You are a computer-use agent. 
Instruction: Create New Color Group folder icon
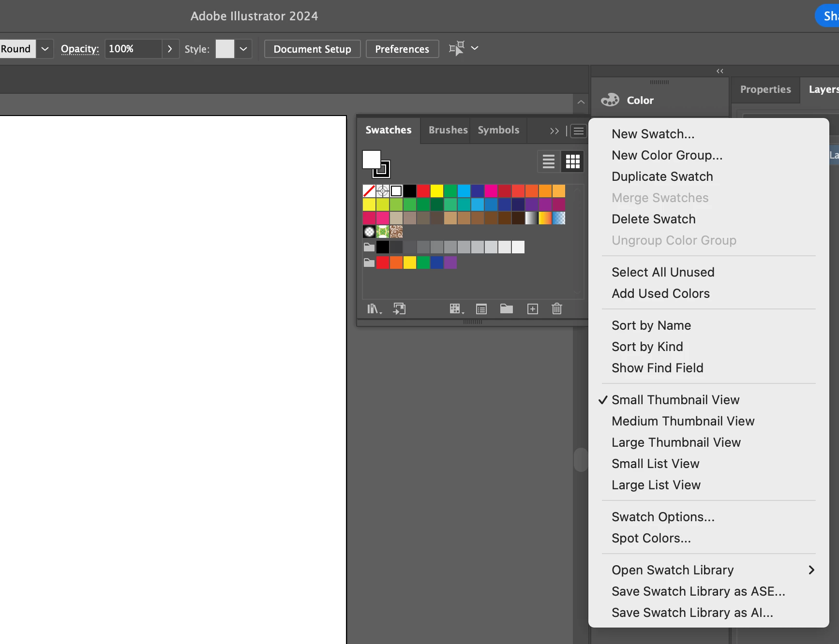(507, 308)
